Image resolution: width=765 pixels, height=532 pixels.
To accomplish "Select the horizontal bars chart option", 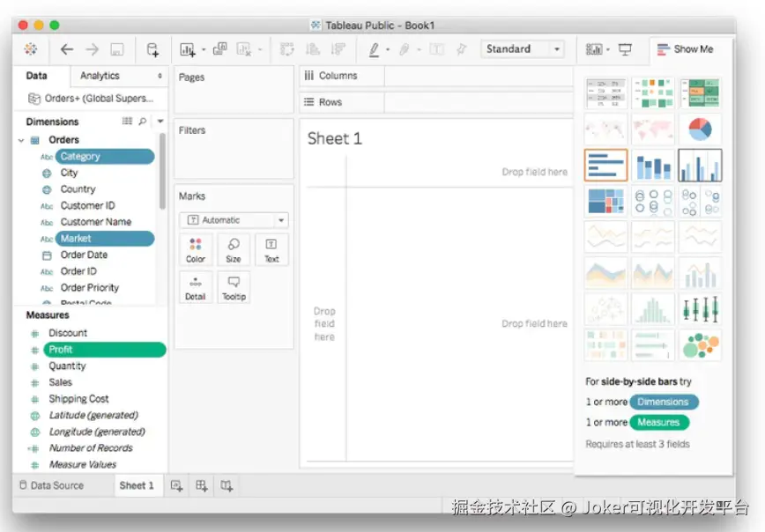I will (605, 165).
